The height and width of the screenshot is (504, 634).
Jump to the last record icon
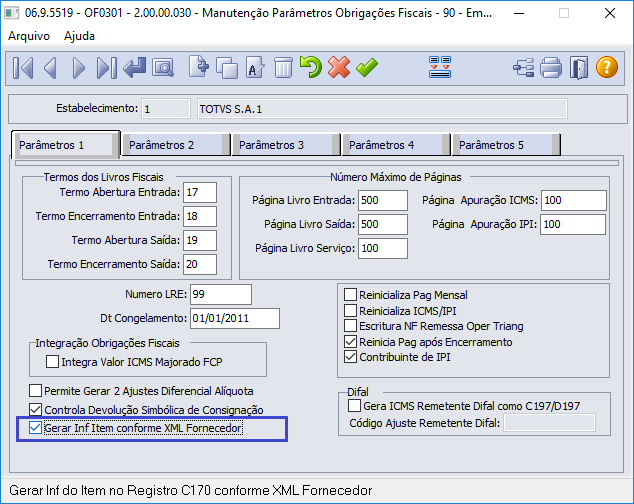(107, 68)
